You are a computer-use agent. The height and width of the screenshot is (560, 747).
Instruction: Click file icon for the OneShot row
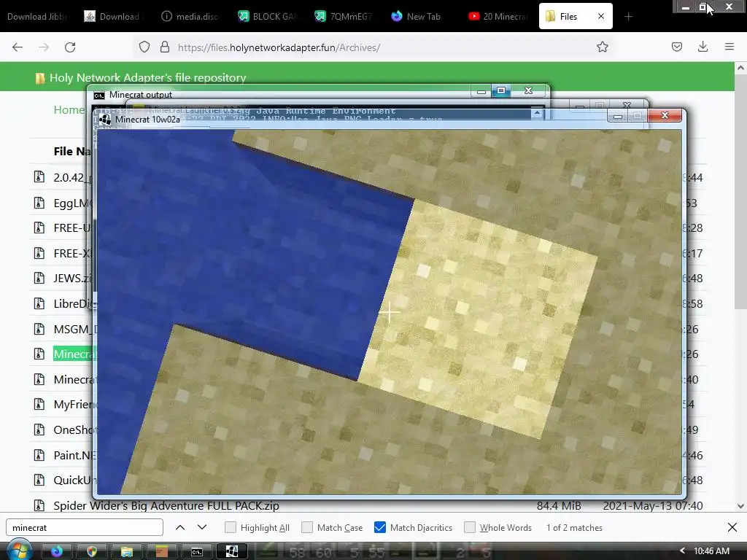click(39, 429)
